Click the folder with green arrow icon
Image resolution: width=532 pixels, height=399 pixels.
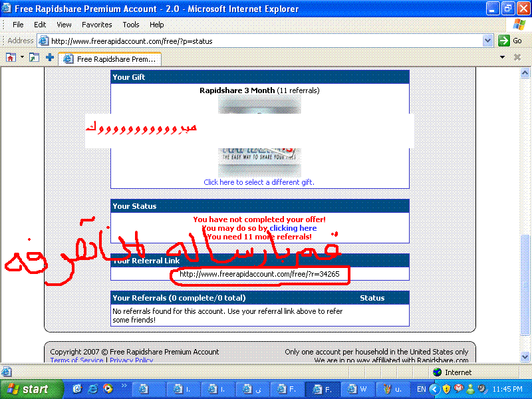point(34,58)
